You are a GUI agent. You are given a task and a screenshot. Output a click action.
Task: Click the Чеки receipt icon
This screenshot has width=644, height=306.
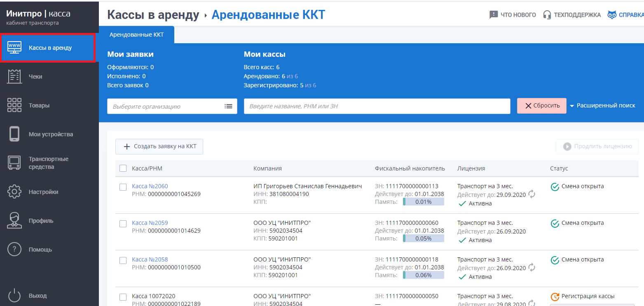(x=14, y=77)
